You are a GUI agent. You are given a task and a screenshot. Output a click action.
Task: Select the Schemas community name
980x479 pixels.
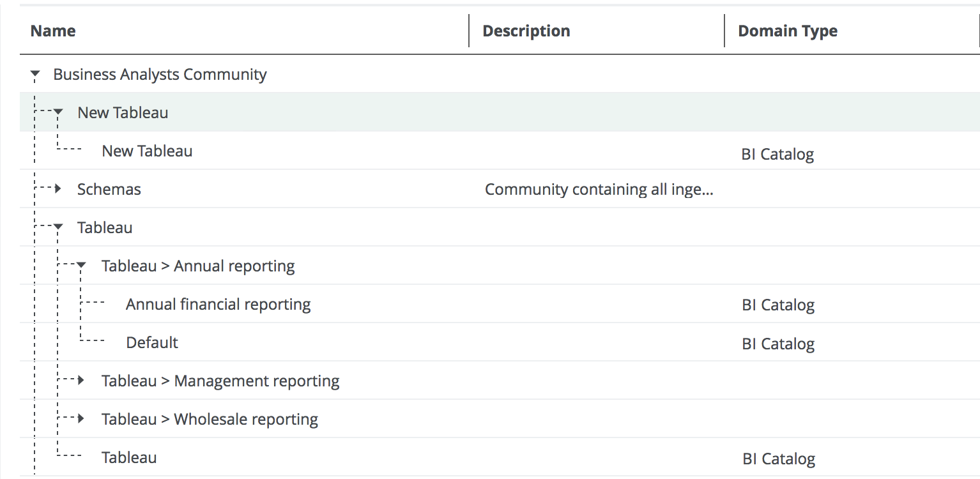(109, 190)
